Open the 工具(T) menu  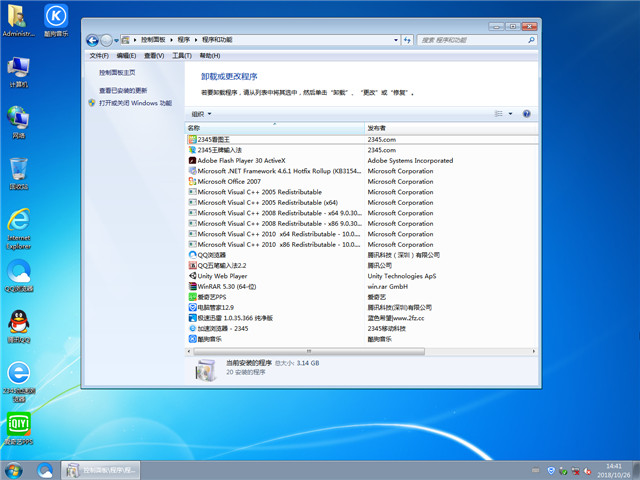[182, 56]
